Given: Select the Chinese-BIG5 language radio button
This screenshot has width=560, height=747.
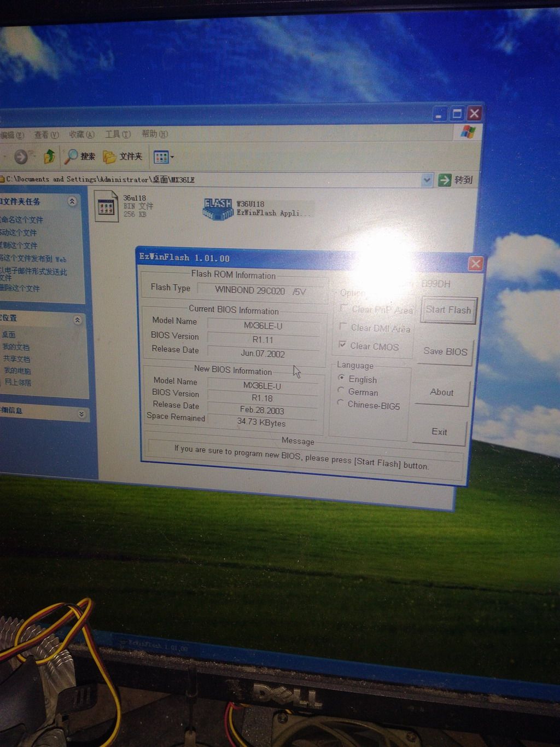Looking at the screenshot, I should [340, 403].
